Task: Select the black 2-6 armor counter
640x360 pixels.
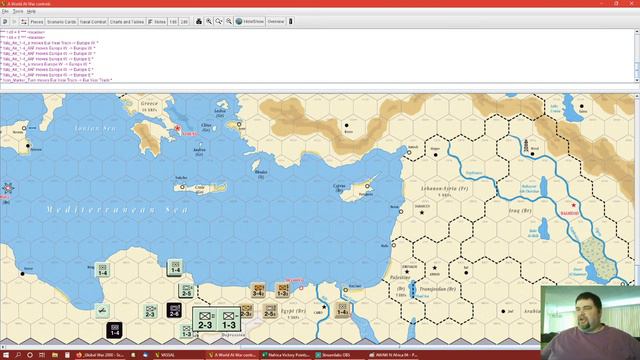Action: [174, 310]
